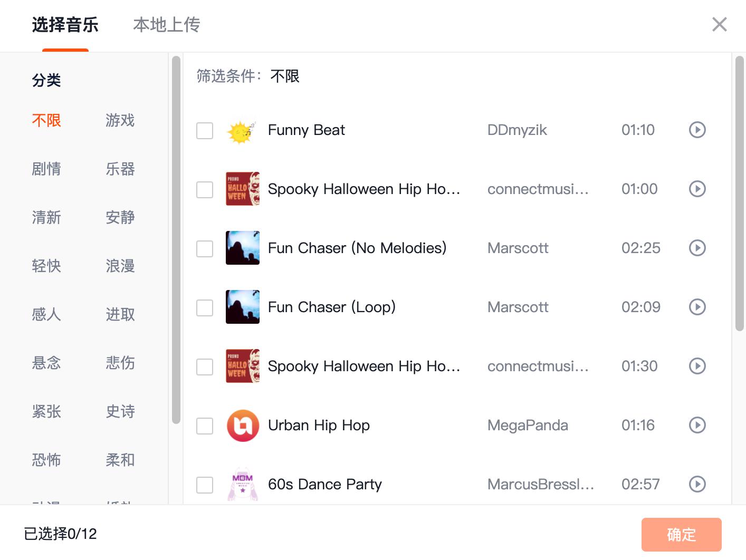This screenshot has height=560, width=746.
Task: Play preview of Fun Chaser (No Melodies)
Action: point(697,248)
